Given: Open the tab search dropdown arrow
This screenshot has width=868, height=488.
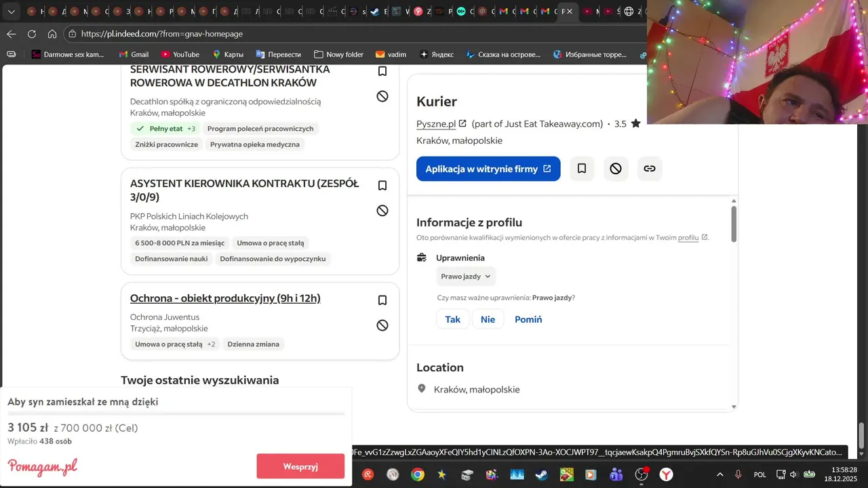Looking at the screenshot, I should 11,12.
